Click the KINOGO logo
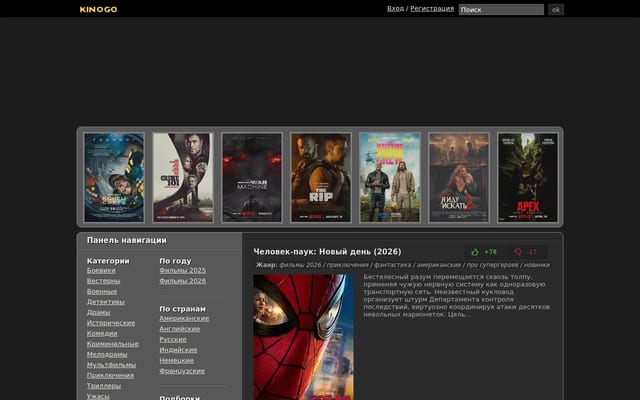The width and height of the screenshot is (640, 400). (x=98, y=9)
